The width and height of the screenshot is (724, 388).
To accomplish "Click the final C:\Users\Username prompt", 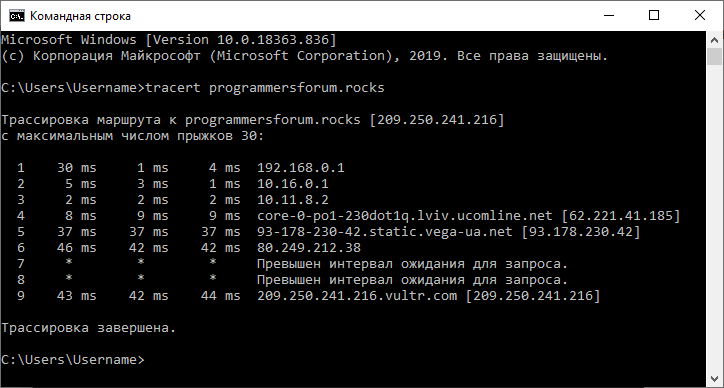I will point(72,360).
